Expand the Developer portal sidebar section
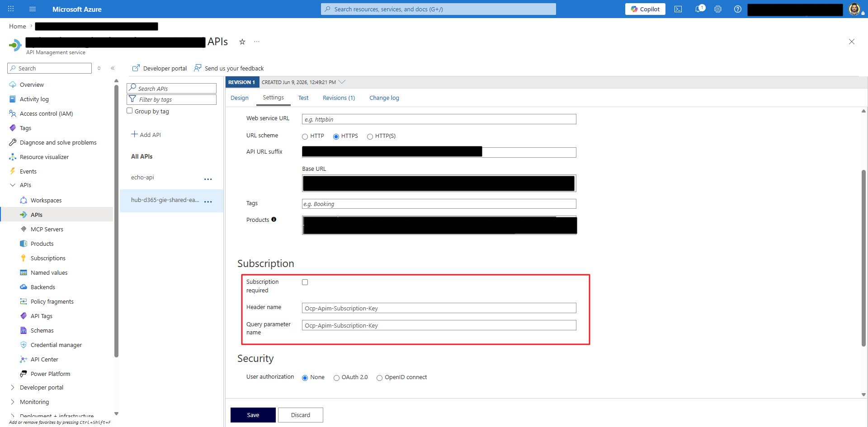Screen dimensions: 868x427 (13, 387)
